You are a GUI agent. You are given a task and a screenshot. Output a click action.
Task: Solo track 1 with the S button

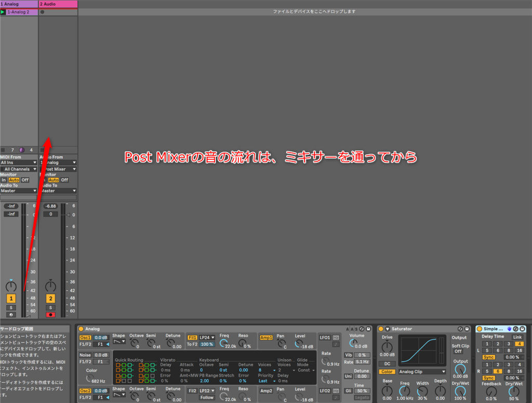(11, 308)
